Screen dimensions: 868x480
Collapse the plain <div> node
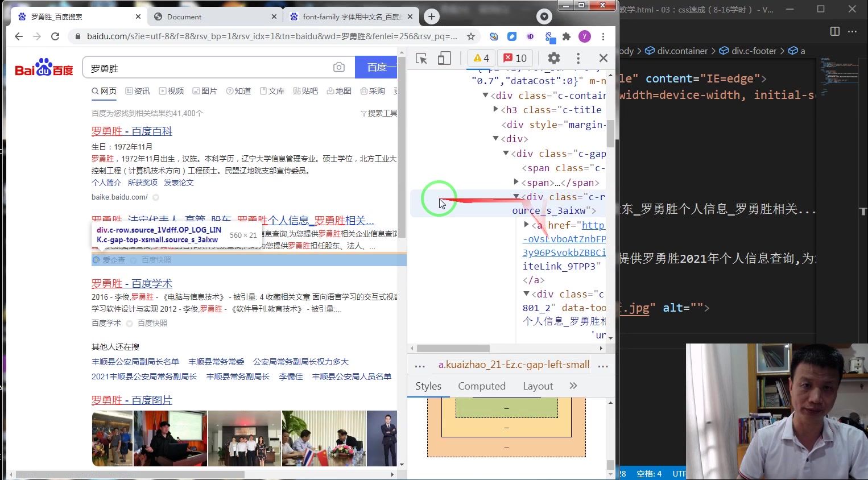495,139
